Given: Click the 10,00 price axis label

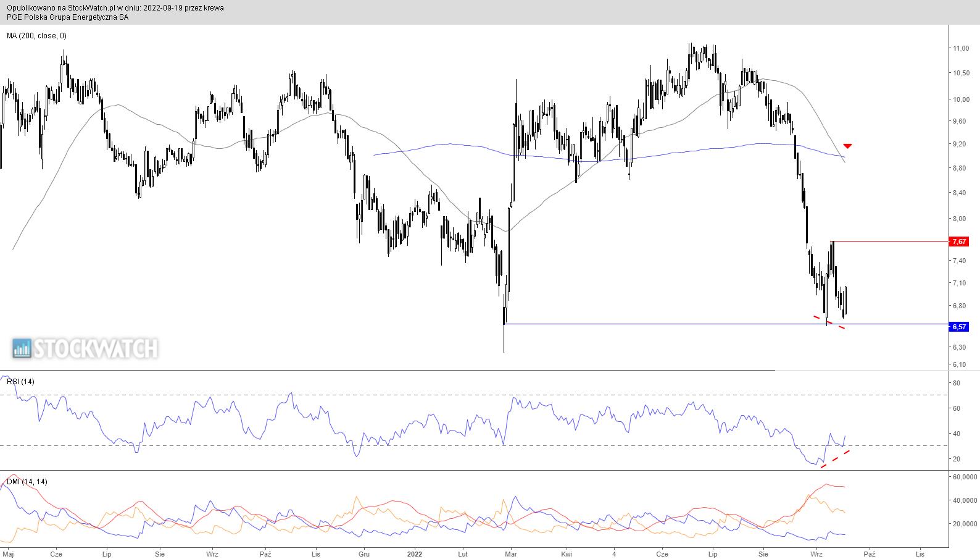Looking at the screenshot, I should 960,99.
